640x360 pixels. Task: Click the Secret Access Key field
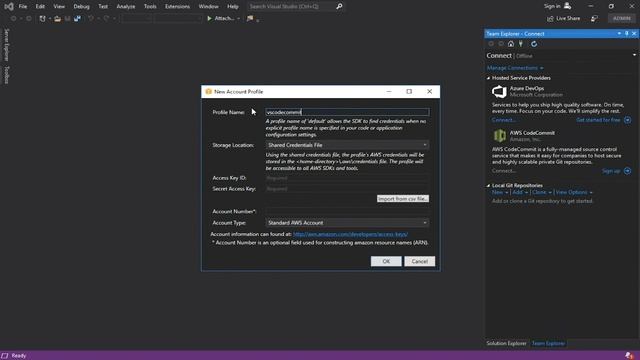pos(347,189)
